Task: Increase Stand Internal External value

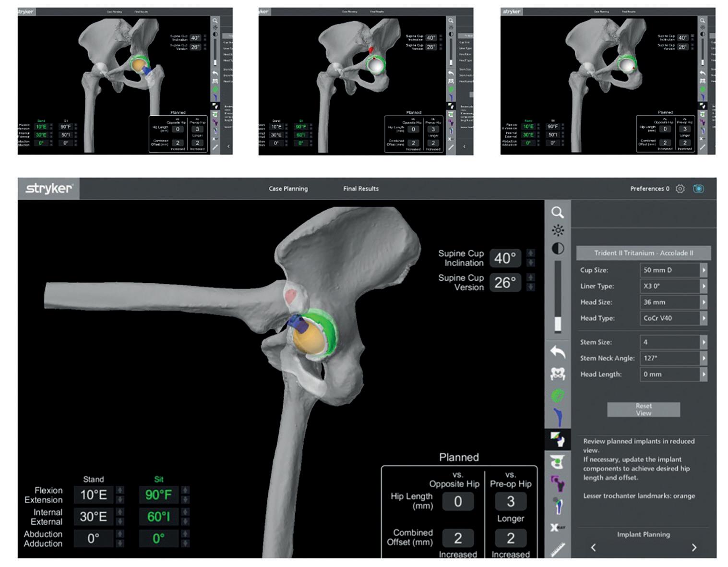Action: tap(120, 512)
